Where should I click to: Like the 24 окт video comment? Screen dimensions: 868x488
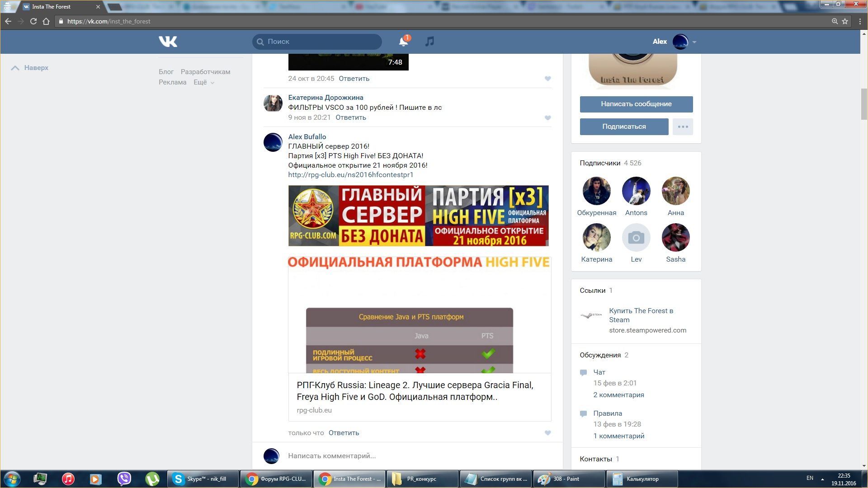coord(547,79)
